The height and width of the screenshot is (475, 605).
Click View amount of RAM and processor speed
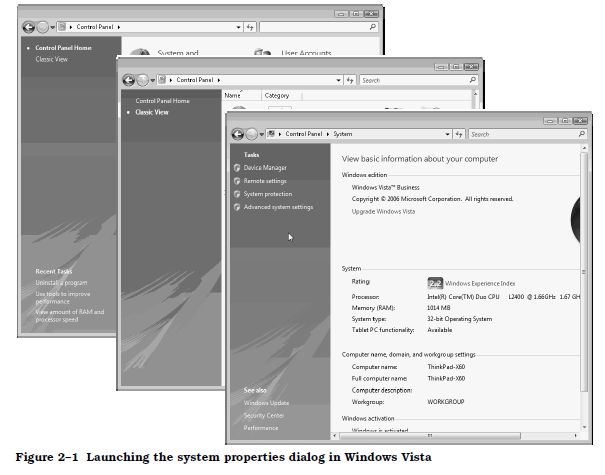pos(70,316)
